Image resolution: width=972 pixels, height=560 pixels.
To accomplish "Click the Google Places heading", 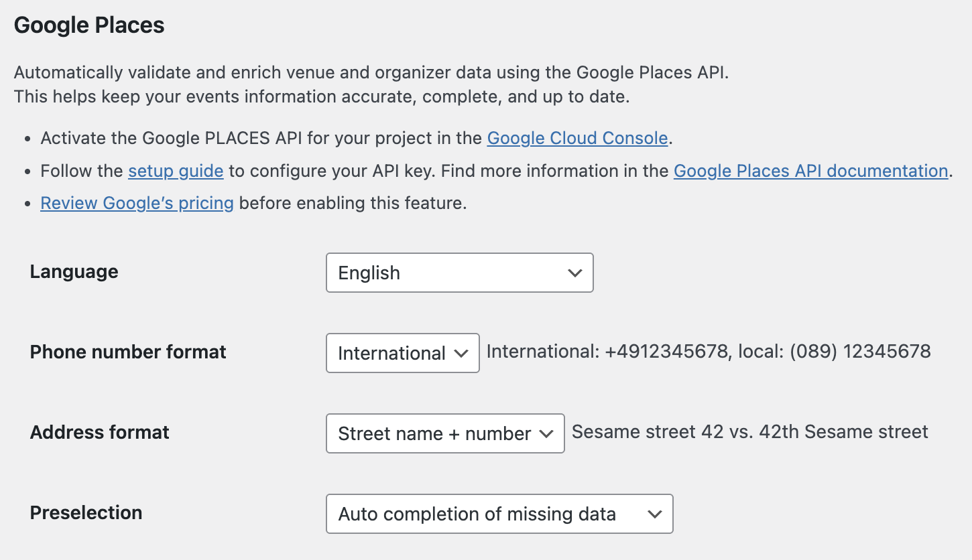I will [x=89, y=25].
